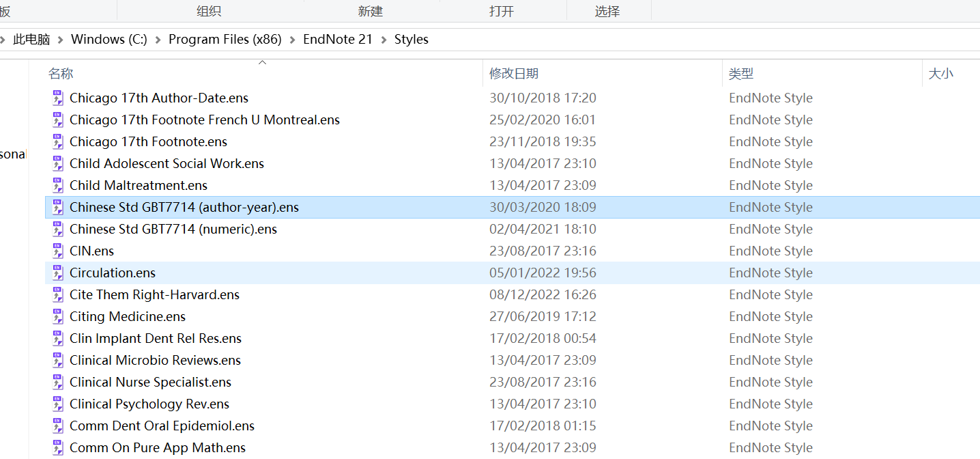The image size is (980, 459).
Task: Click the EN file icon beside Circulation.ens
Action: tap(57, 273)
